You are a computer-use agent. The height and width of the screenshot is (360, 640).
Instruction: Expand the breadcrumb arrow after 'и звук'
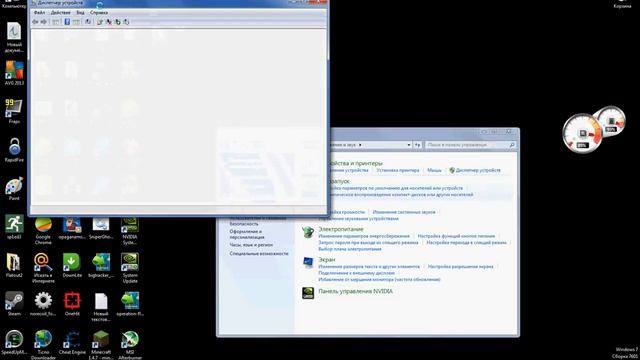360,145
